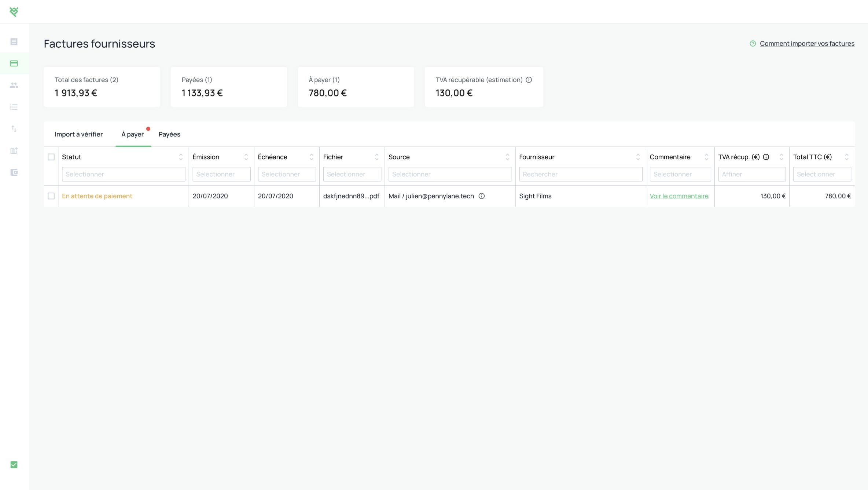
Task: Click the Fournisseur Rechercher search field
Action: point(581,174)
